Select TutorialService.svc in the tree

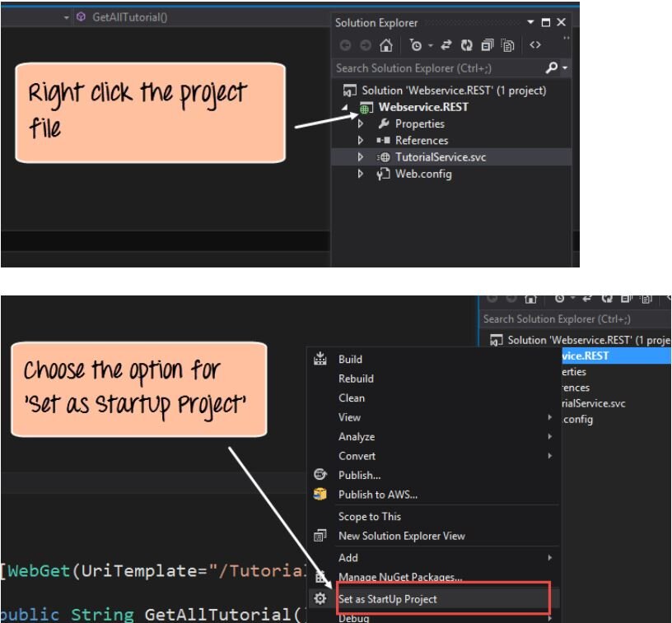441,157
